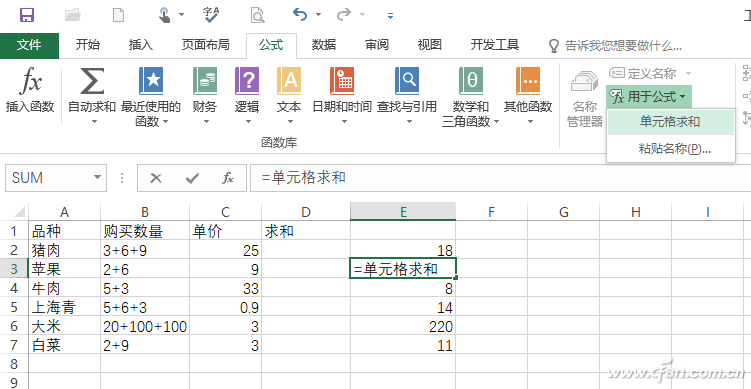Switch to the 开始 tab
The image size is (751, 389).
[x=88, y=46]
